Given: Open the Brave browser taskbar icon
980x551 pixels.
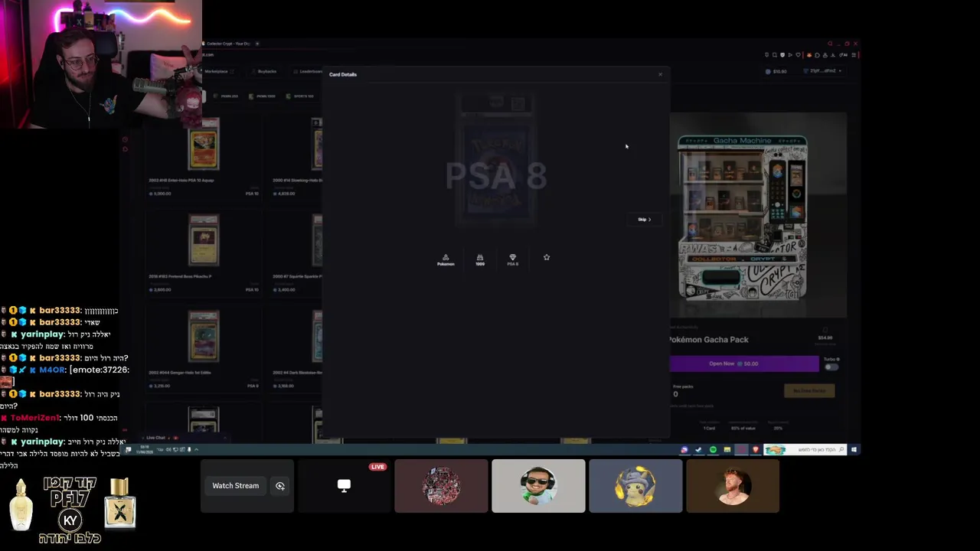Looking at the screenshot, I should click(756, 450).
